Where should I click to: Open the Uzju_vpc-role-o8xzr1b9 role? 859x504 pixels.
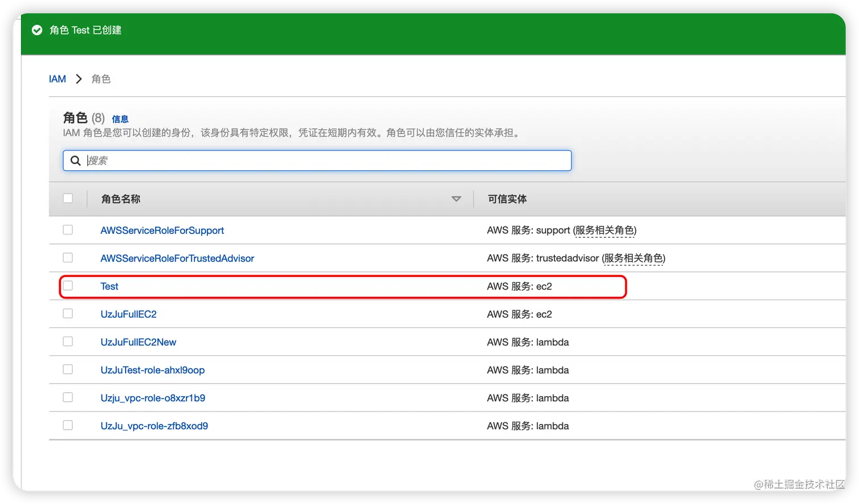click(x=153, y=398)
